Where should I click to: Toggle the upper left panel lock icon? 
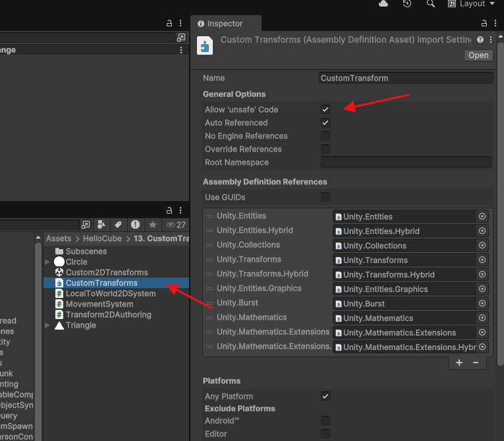169,23
